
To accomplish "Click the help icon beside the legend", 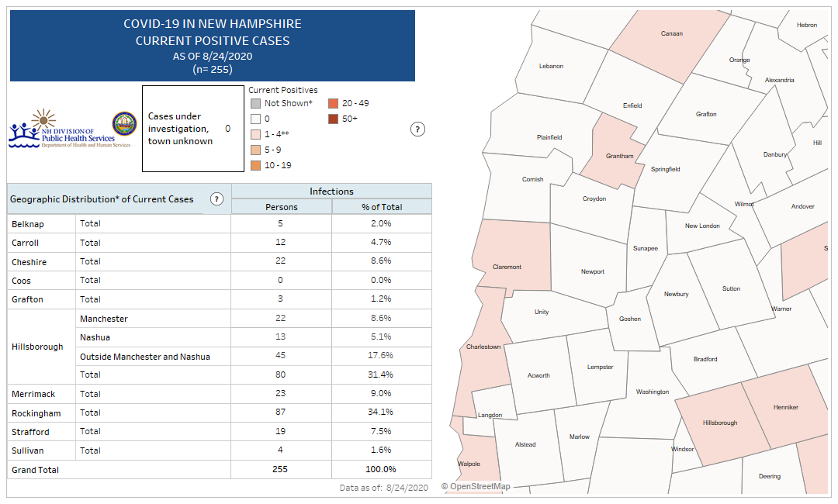I will [x=417, y=129].
